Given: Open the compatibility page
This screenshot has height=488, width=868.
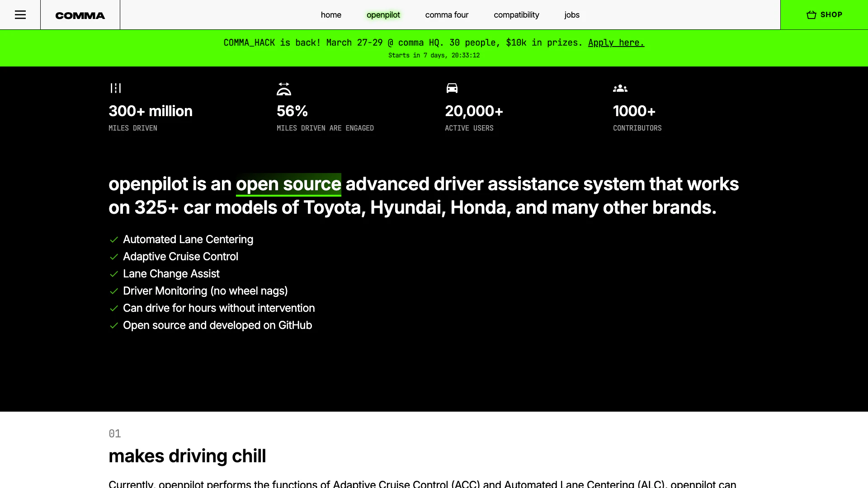Looking at the screenshot, I should (x=516, y=15).
